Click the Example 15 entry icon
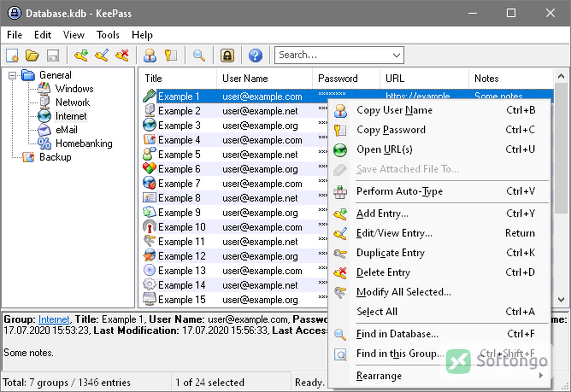This screenshot has height=392, width=571. [x=149, y=299]
